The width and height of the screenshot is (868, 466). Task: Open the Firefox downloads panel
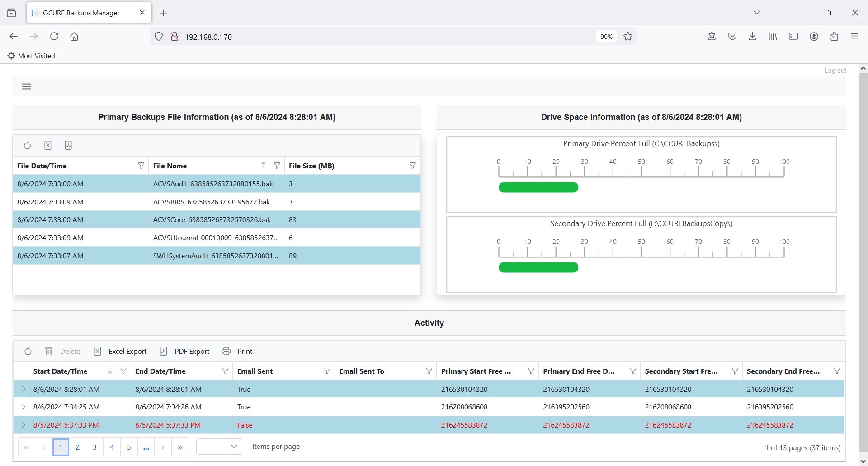tap(753, 37)
